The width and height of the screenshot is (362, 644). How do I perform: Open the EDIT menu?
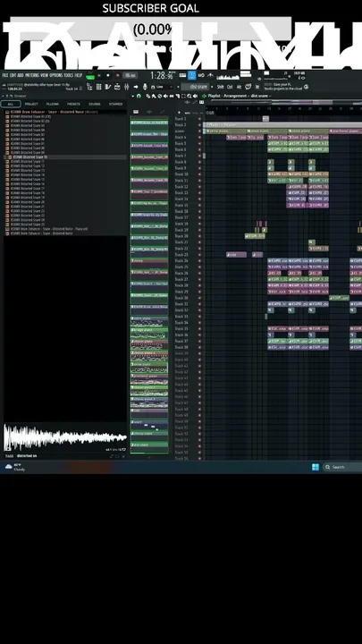(13, 75)
